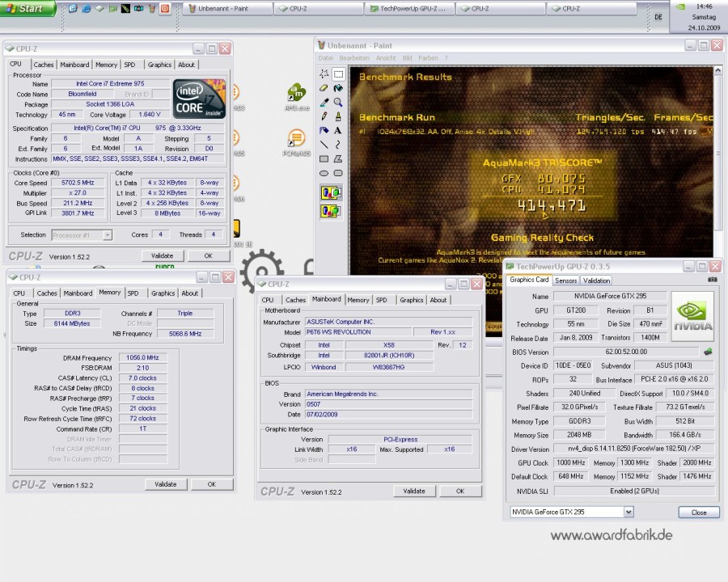The height and width of the screenshot is (582, 728).
Task: Open the red icon in quick launch
Action: pos(165,8)
